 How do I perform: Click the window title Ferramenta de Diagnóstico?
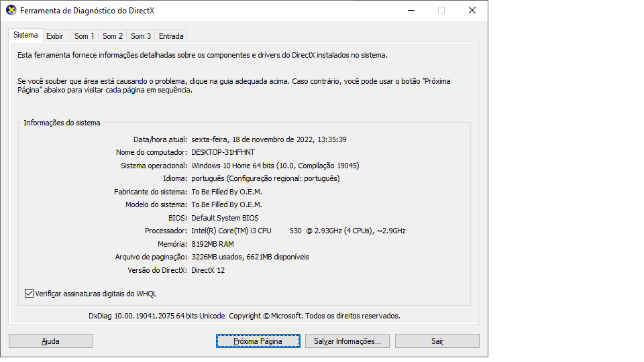coord(87,11)
